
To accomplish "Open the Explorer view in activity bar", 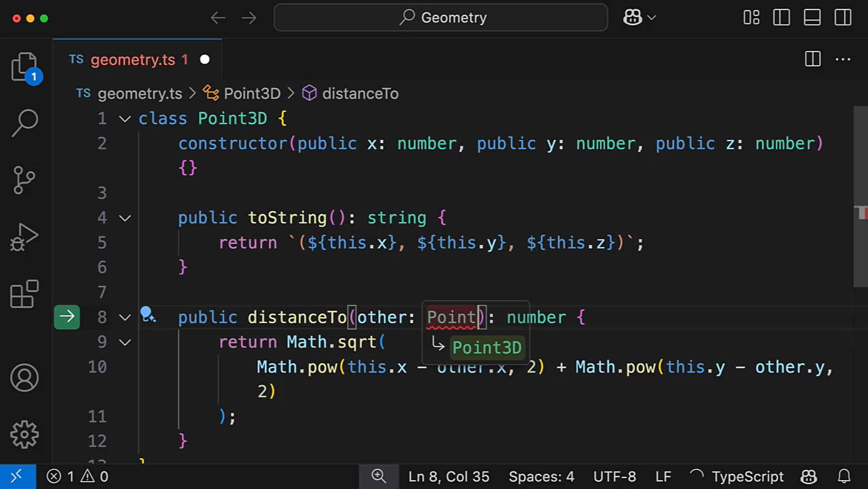I will click(24, 67).
